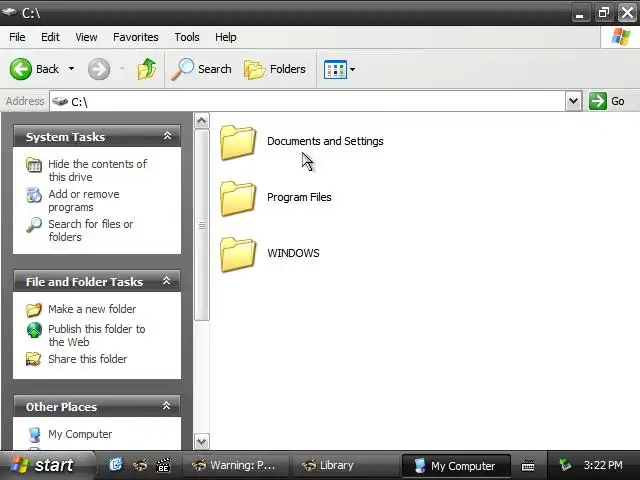Select the Documents and Settings label
This screenshot has height=480, width=640.
[x=325, y=141]
